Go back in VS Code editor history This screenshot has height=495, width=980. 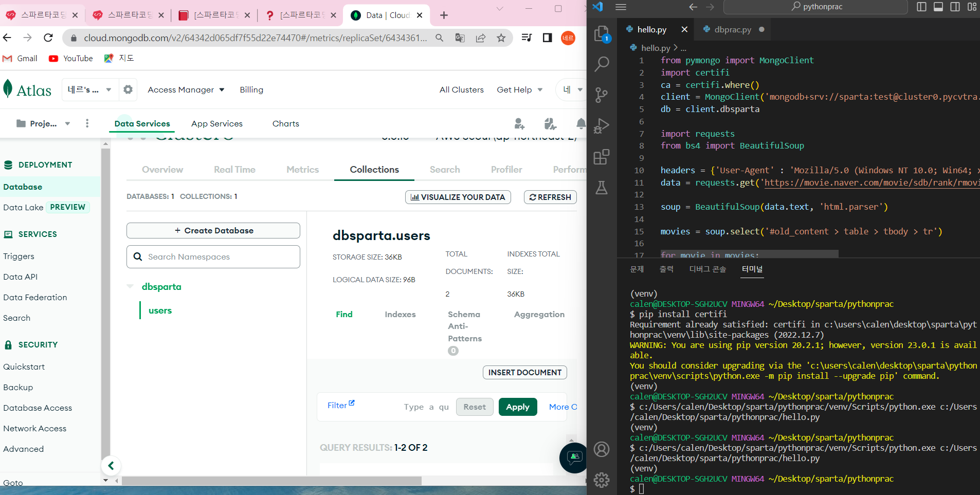click(693, 7)
